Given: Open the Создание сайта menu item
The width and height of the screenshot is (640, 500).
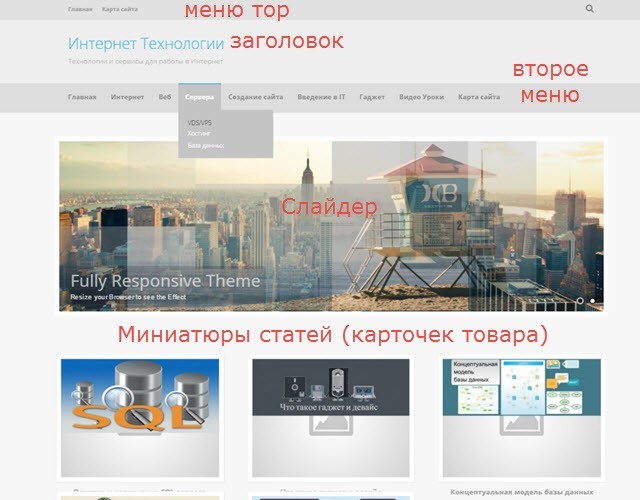Looking at the screenshot, I should pos(256,97).
